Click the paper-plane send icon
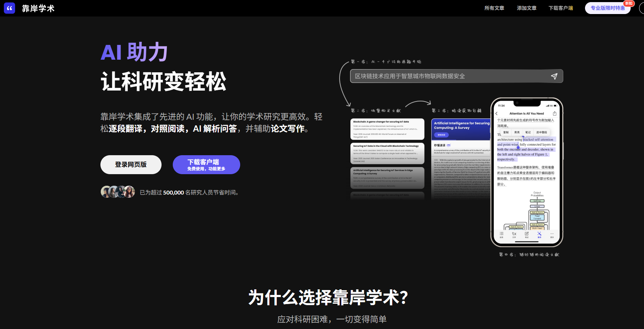The height and width of the screenshot is (329, 644). pyautogui.click(x=554, y=76)
